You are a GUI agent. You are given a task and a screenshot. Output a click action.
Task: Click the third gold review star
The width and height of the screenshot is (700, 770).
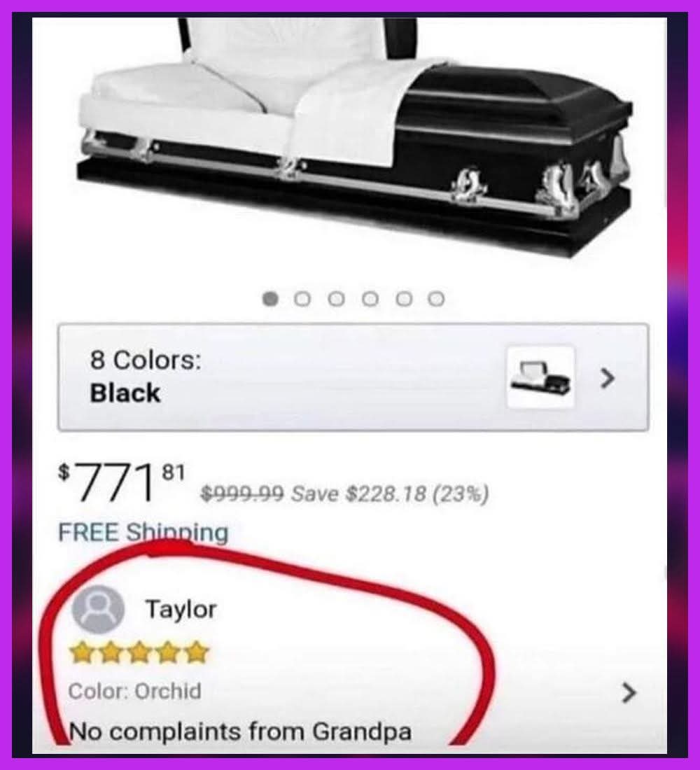point(139,652)
